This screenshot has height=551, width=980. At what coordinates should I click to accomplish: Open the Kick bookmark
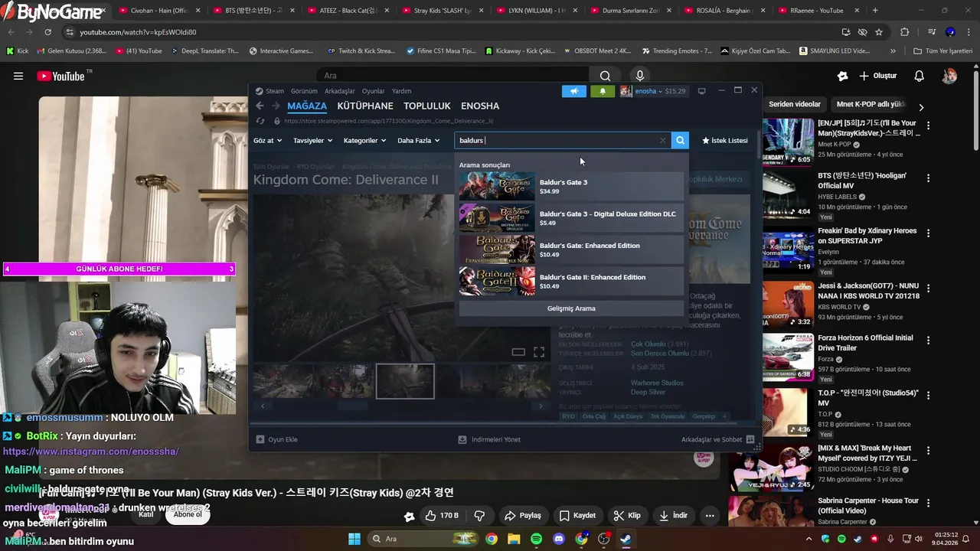click(17, 51)
